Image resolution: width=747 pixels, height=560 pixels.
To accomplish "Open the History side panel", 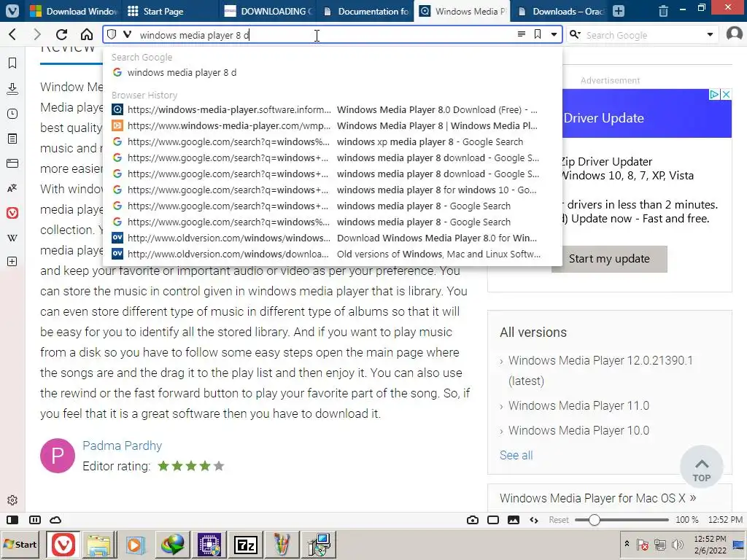I will (x=12, y=114).
